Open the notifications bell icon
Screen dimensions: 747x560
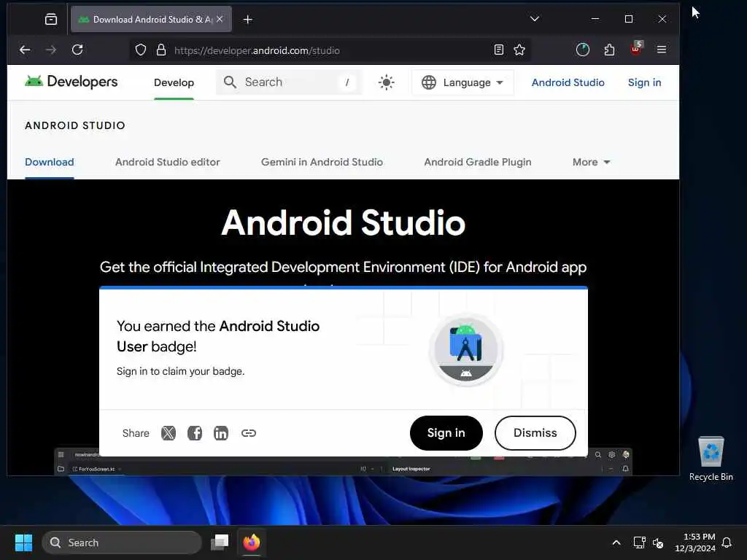(x=727, y=542)
